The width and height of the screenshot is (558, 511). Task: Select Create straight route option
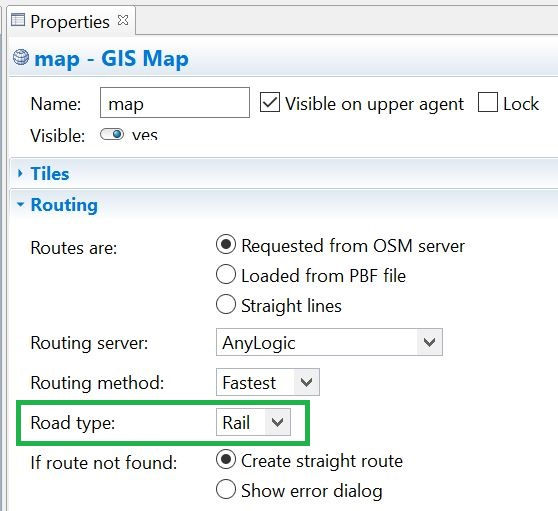[226, 459]
